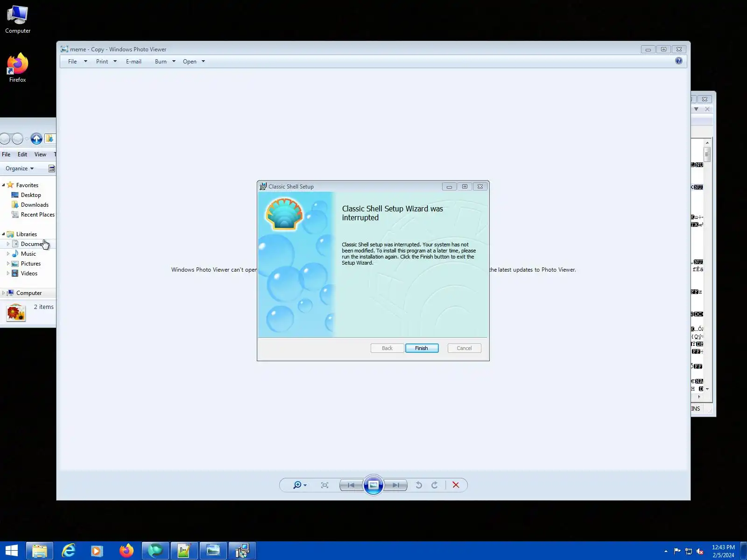Open the File menu in Windows Photo Viewer
This screenshot has height=560, width=747.
pyautogui.click(x=78, y=62)
